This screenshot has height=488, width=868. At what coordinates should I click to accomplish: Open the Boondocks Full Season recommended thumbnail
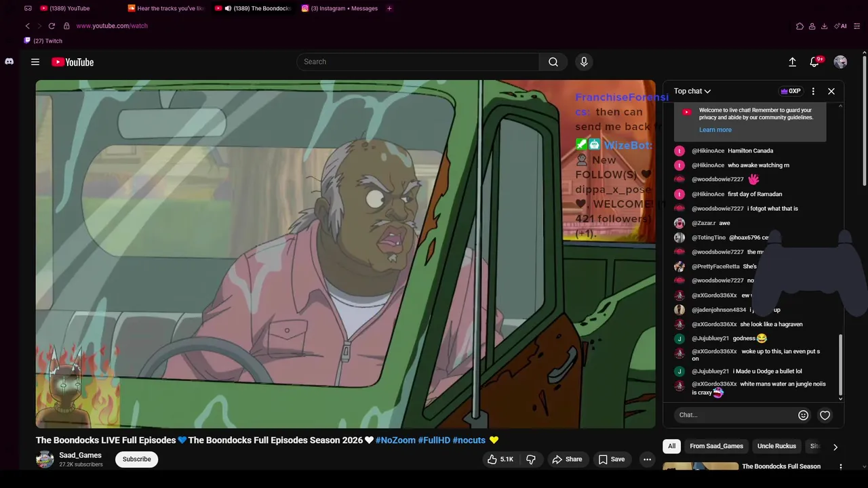click(x=701, y=466)
